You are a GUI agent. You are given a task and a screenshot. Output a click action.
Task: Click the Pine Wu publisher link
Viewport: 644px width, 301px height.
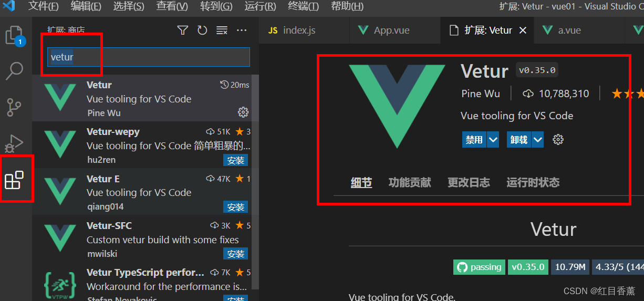(x=481, y=94)
